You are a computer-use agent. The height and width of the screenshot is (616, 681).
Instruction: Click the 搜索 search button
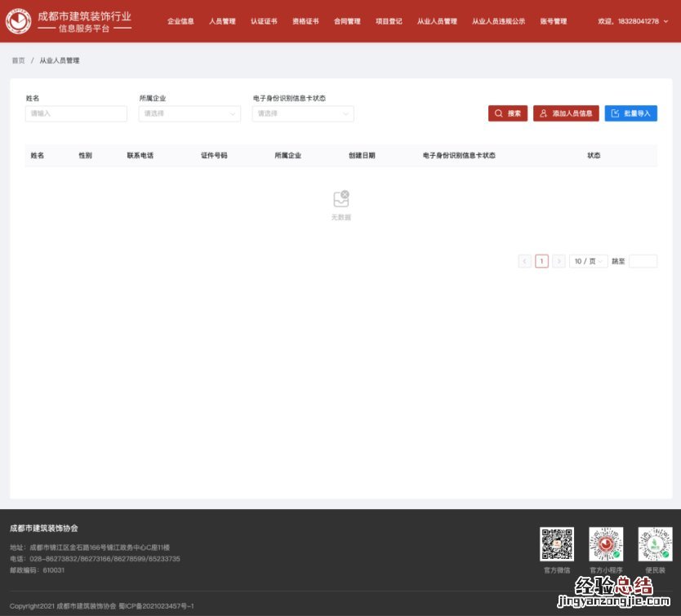[508, 113]
